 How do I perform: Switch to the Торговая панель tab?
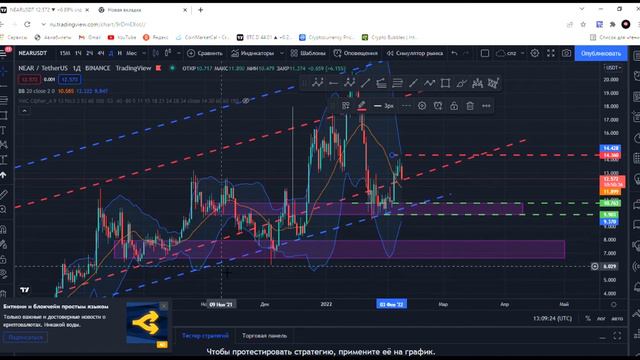pyautogui.click(x=264, y=336)
